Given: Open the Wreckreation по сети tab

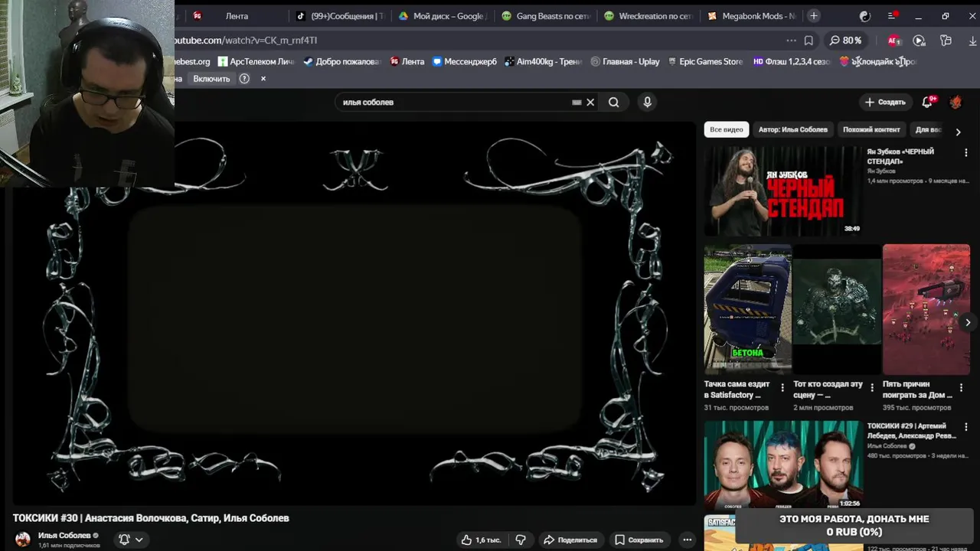Looking at the screenshot, I should pos(648,16).
